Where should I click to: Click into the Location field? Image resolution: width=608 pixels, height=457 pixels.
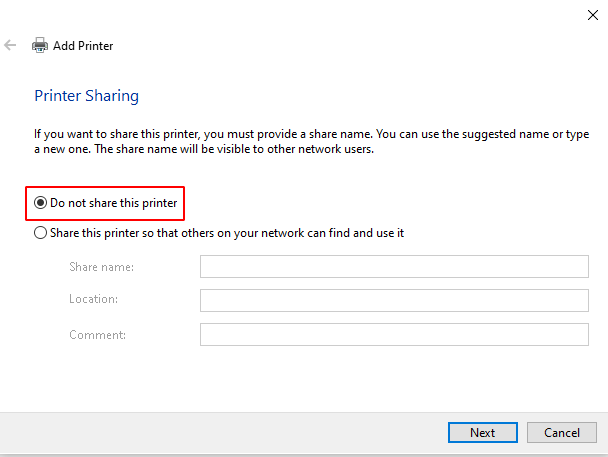pos(394,300)
